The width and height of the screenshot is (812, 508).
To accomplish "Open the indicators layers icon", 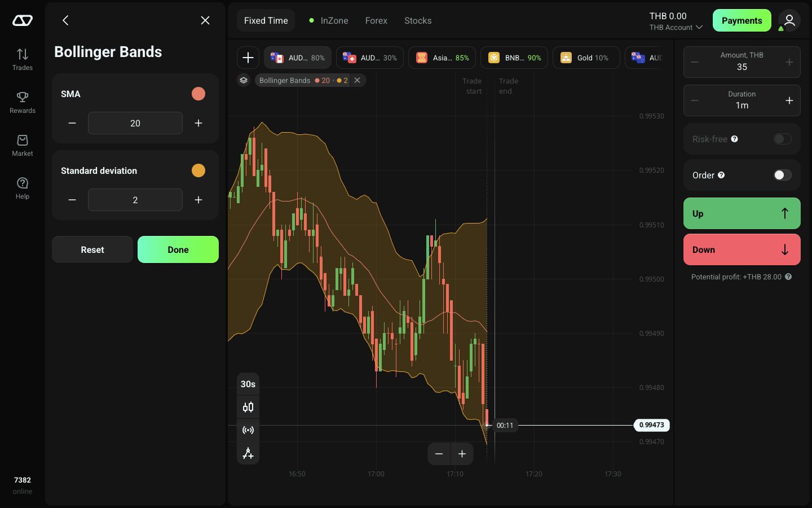I will (244, 80).
